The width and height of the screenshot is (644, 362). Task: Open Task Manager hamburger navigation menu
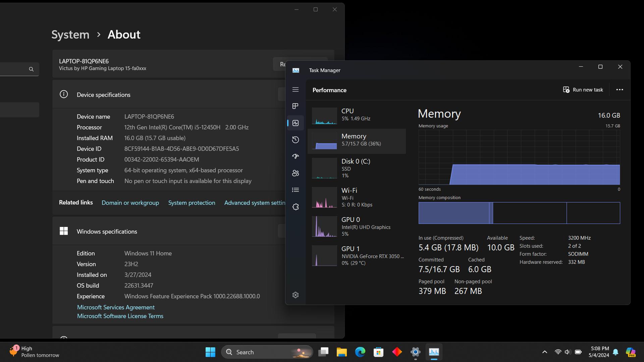coord(295,89)
